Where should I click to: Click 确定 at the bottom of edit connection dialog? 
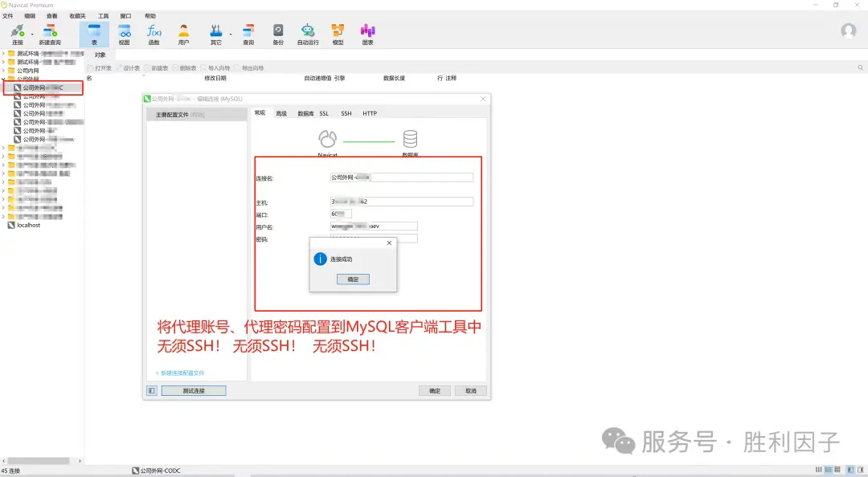click(435, 391)
